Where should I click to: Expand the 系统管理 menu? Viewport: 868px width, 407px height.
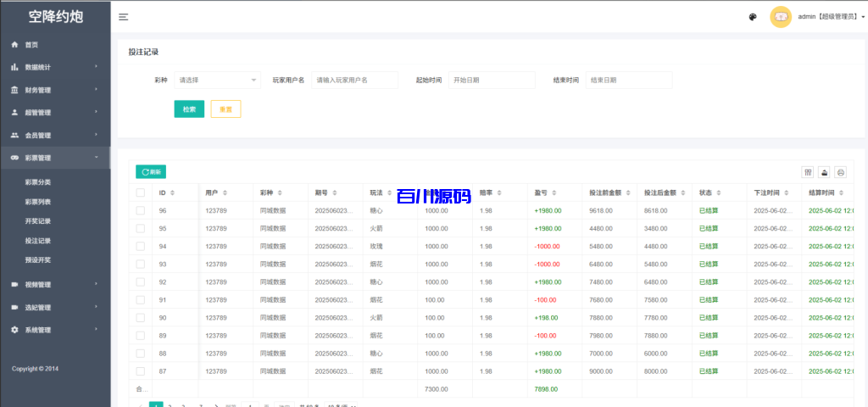point(55,330)
